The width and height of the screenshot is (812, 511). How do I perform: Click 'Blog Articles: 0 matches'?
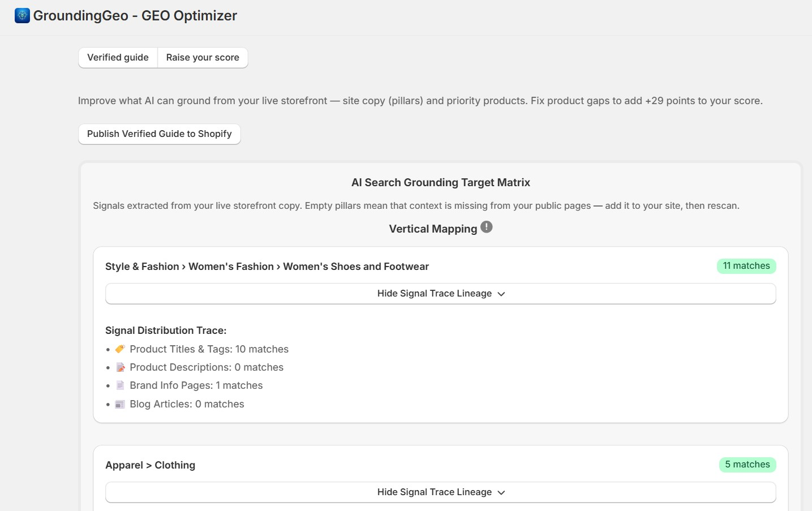(x=187, y=404)
